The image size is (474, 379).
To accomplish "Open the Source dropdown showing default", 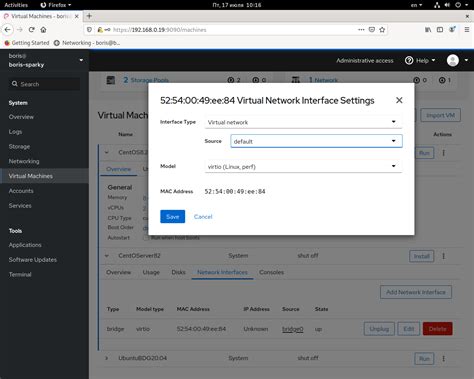I will 316,141.
